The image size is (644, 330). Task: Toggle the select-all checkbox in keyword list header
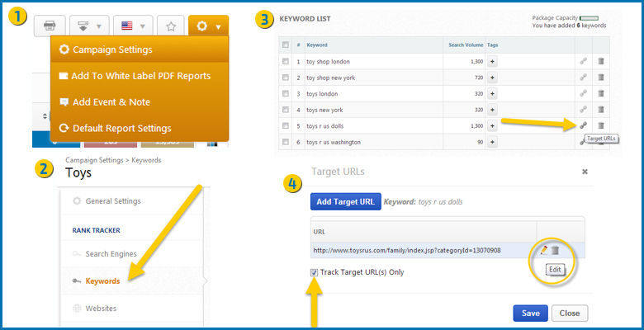286,45
